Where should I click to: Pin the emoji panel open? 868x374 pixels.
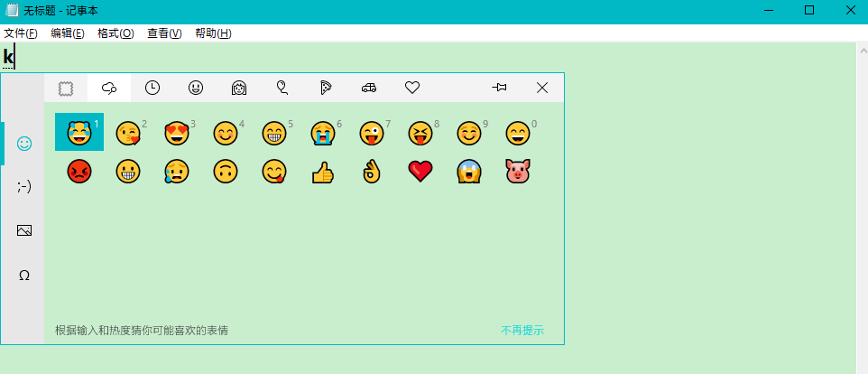click(x=499, y=88)
